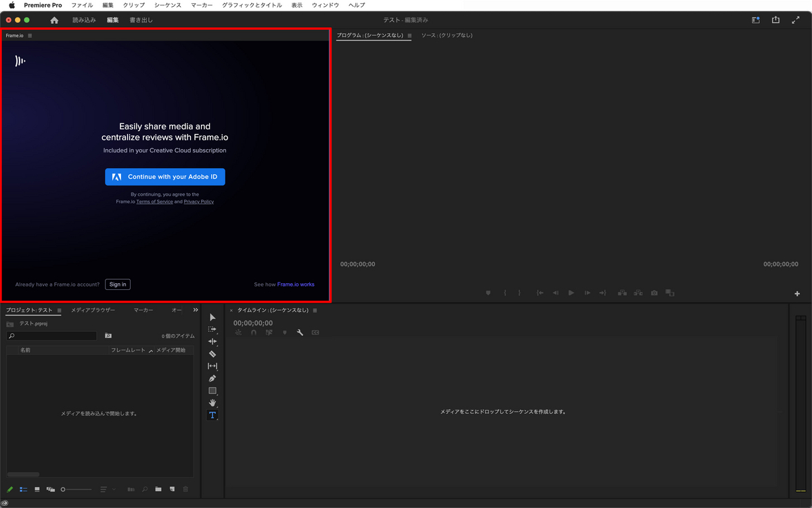The image size is (812, 508).
Task: Open the Apple menu
Action: (12, 5)
